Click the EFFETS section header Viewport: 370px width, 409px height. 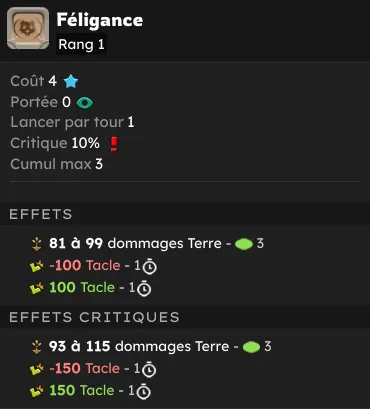click(41, 214)
